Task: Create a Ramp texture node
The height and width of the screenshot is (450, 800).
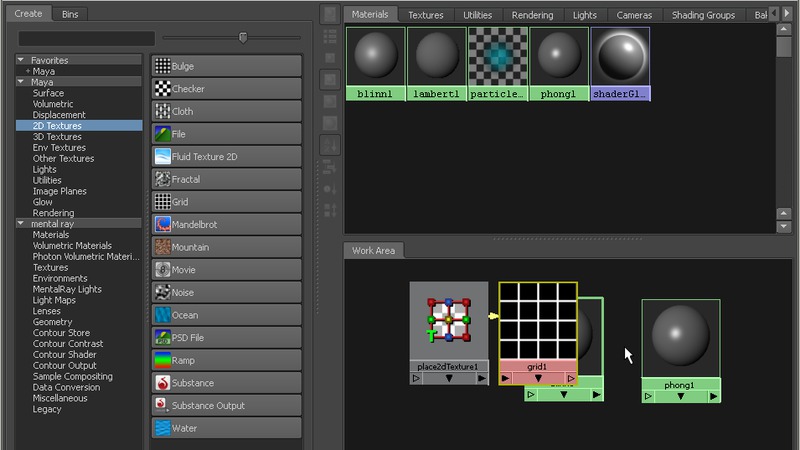Action: (x=226, y=360)
